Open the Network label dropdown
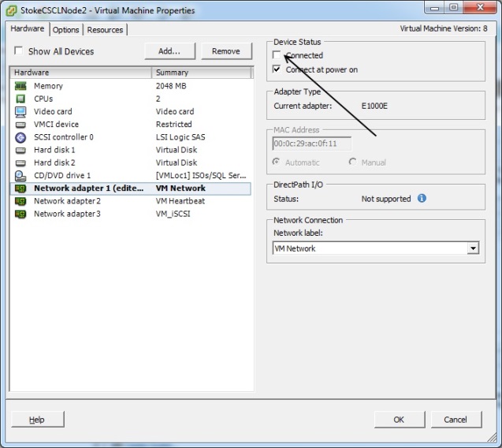Image resolution: width=502 pixels, height=448 pixels. pyautogui.click(x=473, y=248)
